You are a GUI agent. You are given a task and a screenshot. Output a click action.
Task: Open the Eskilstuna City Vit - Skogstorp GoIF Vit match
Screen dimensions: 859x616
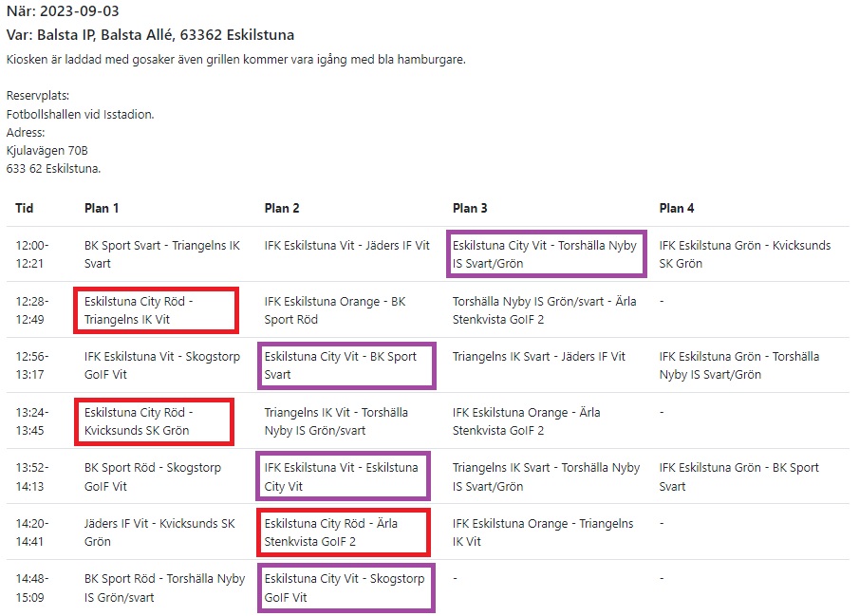pyautogui.click(x=345, y=588)
